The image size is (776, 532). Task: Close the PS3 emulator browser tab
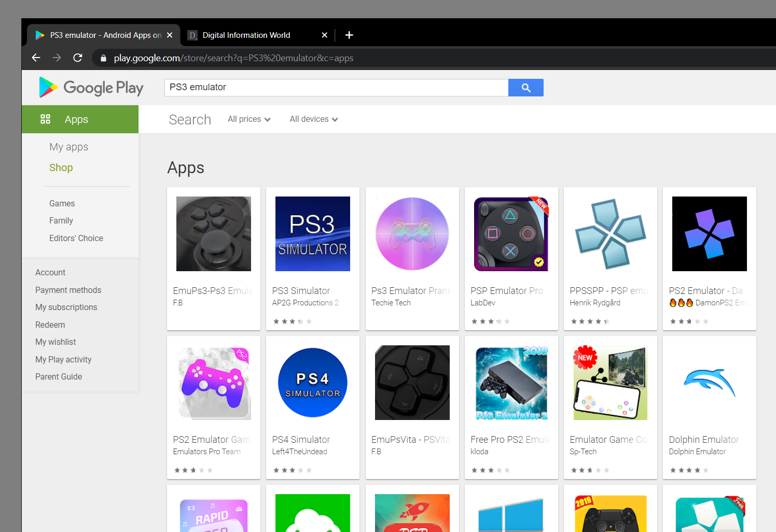click(x=170, y=35)
